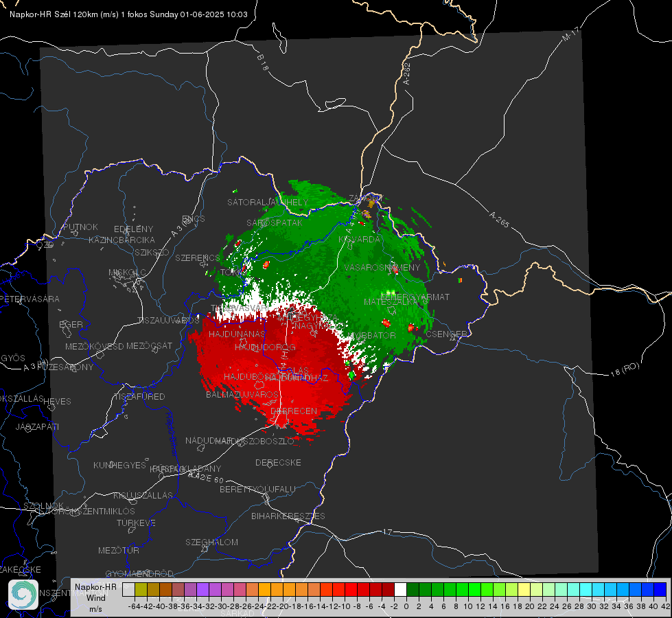The image size is (672, 618).
Task: Click the TISZAFÜRED label
Action: point(139,396)
